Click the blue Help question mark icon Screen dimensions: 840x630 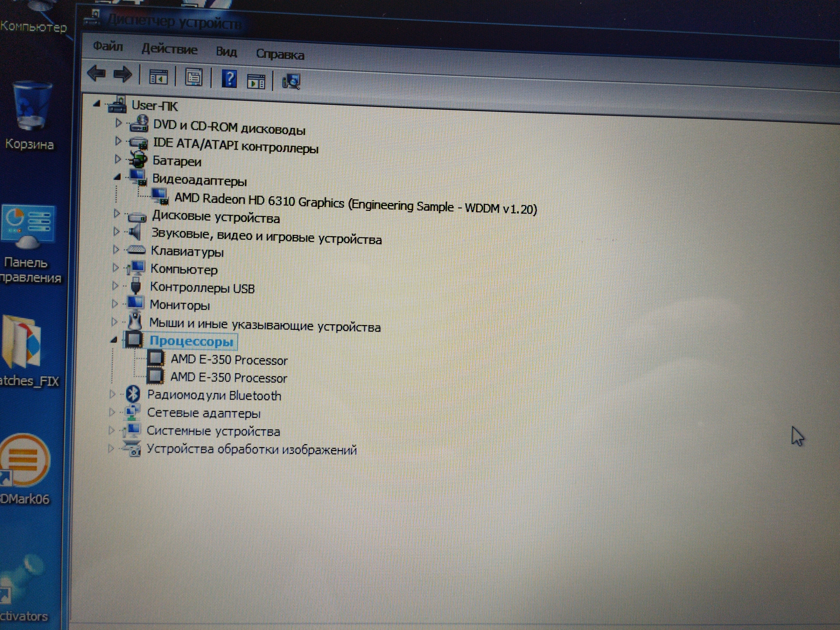[229, 79]
